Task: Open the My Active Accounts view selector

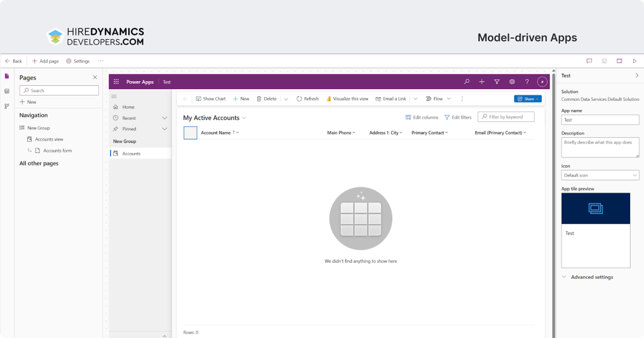Action: click(x=215, y=117)
